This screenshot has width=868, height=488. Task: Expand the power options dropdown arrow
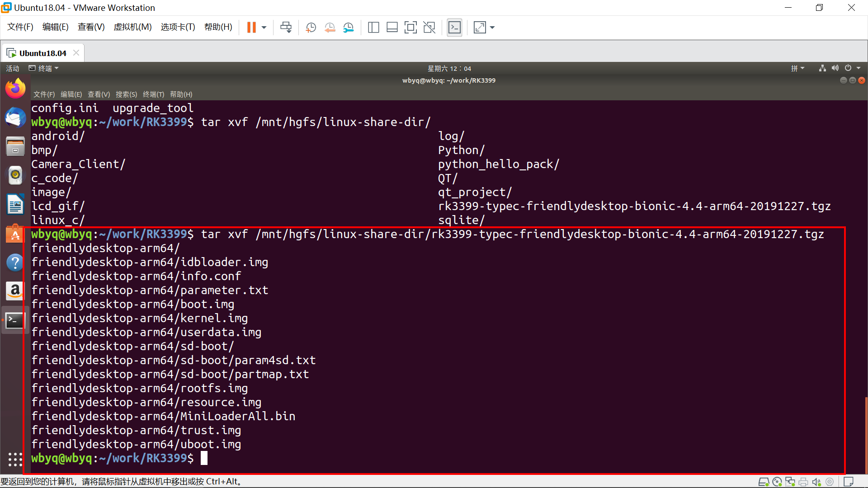point(264,28)
